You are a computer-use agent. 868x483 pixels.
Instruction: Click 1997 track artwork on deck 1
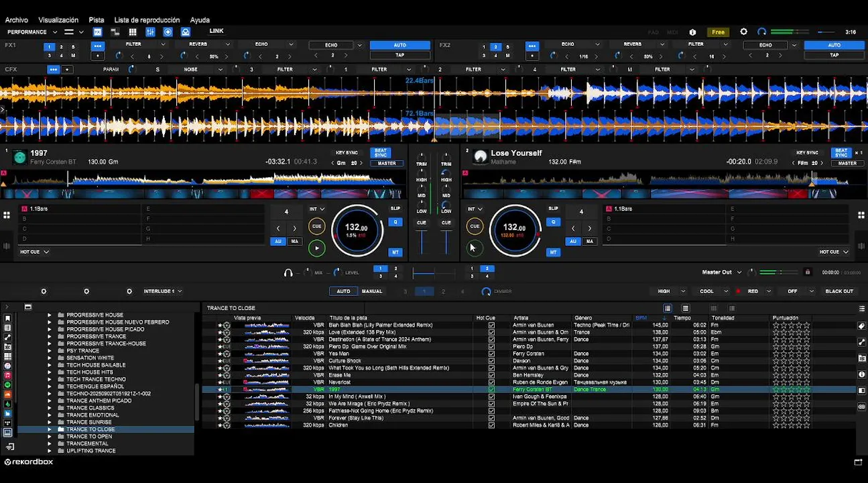click(19, 157)
